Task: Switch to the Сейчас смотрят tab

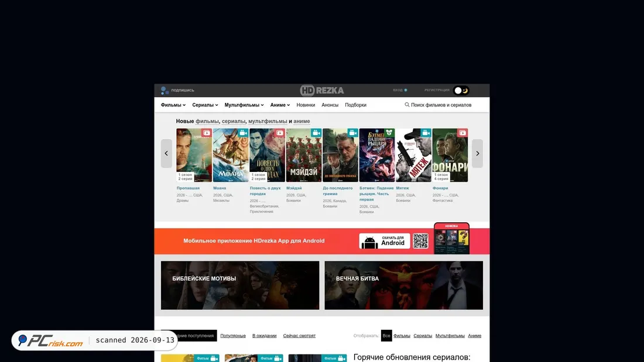Action: (299, 336)
